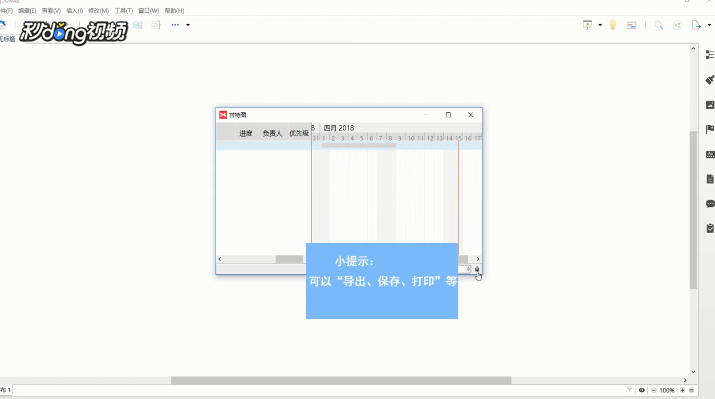715x399 pixels.
Task: Open the 修改(M) menu
Action: (98, 10)
